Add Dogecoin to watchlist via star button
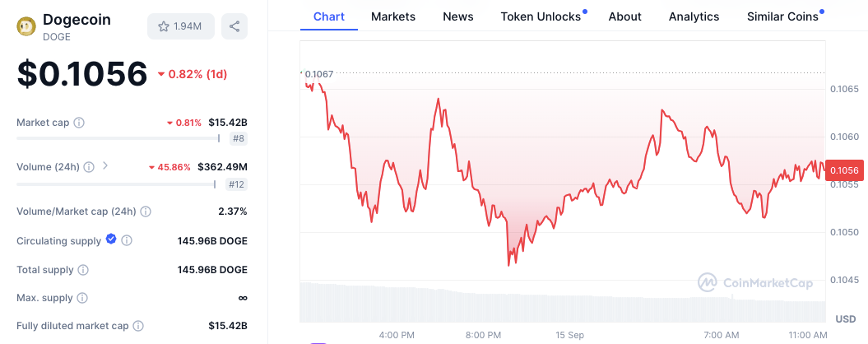 pos(181,26)
